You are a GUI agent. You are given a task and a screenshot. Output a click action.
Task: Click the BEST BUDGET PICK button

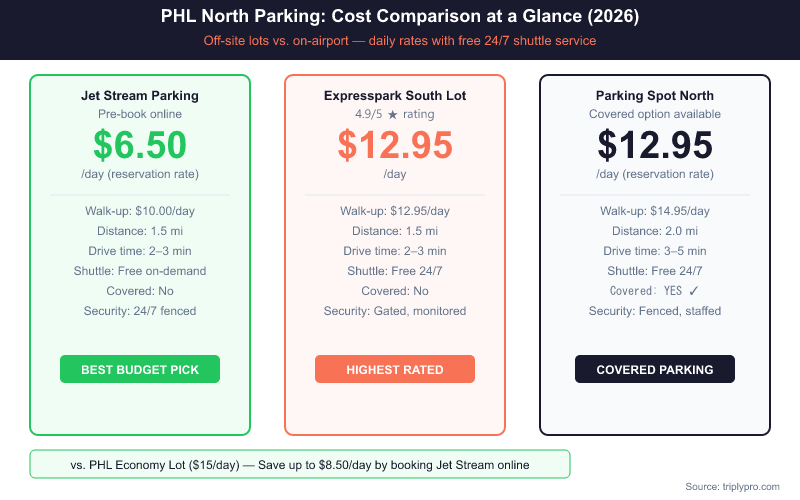click(140, 369)
